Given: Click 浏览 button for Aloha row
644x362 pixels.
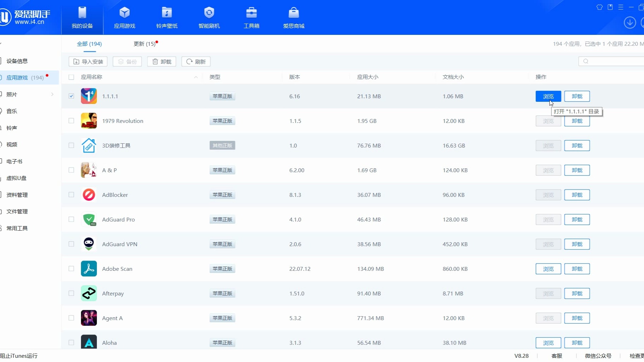Looking at the screenshot, I should pyautogui.click(x=548, y=343).
